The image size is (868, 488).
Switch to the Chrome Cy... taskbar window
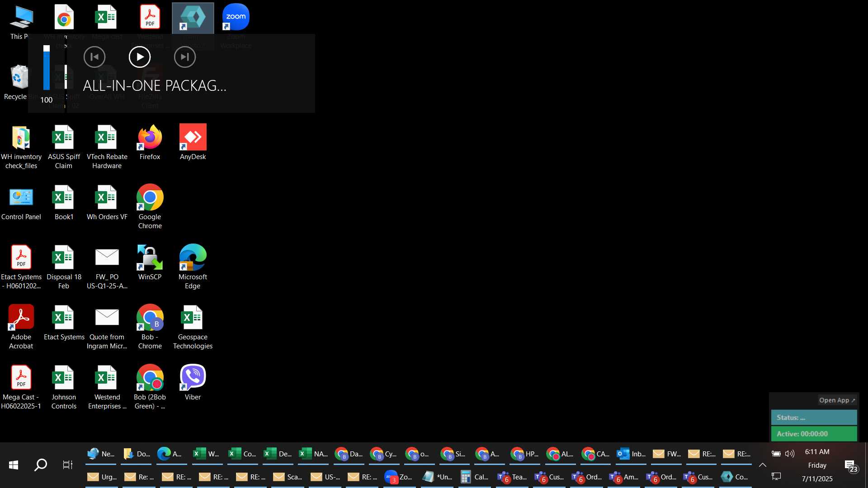click(x=384, y=454)
